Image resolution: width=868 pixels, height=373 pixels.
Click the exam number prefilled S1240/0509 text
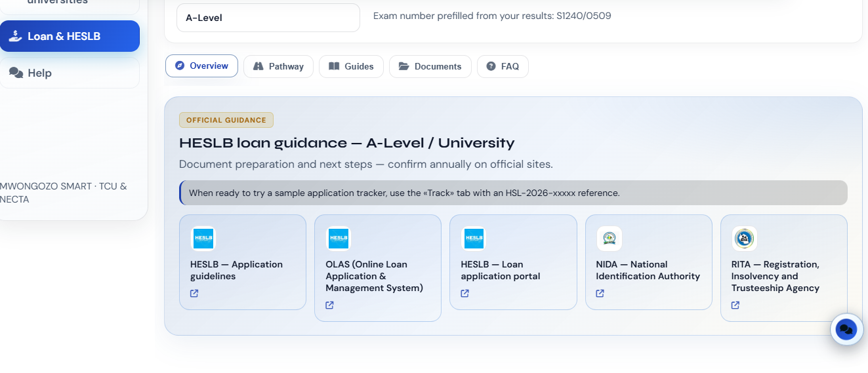[492, 16]
